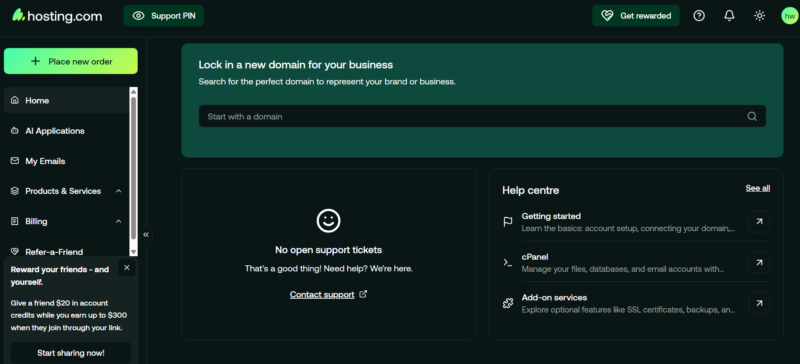Click the sidebar scrollbar down arrow

click(x=134, y=252)
